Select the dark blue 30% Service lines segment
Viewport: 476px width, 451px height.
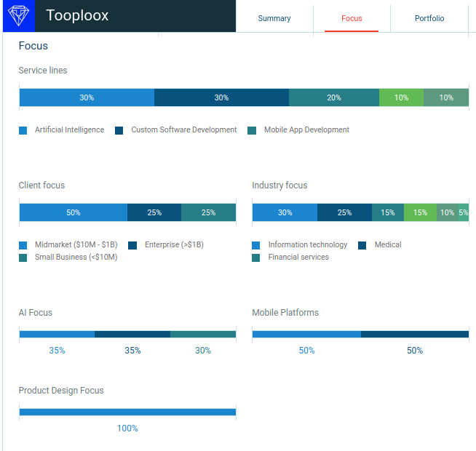tap(221, 97)
